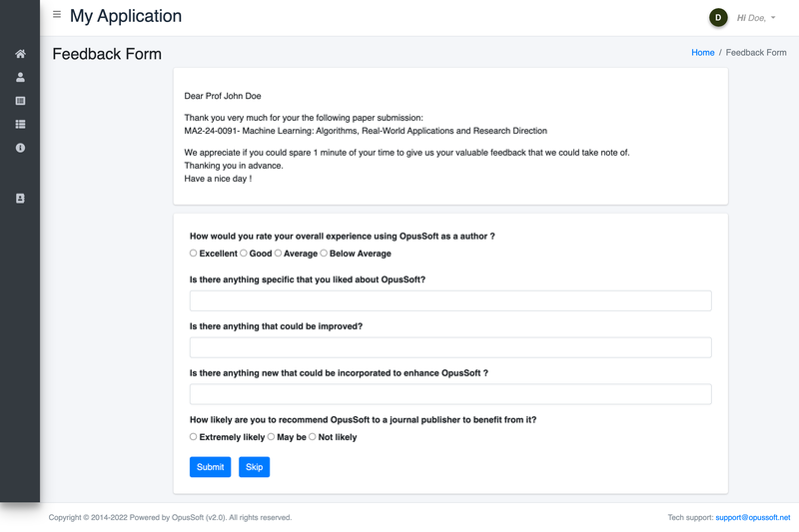Pick the Not likely recommendation option

point(313,437)
